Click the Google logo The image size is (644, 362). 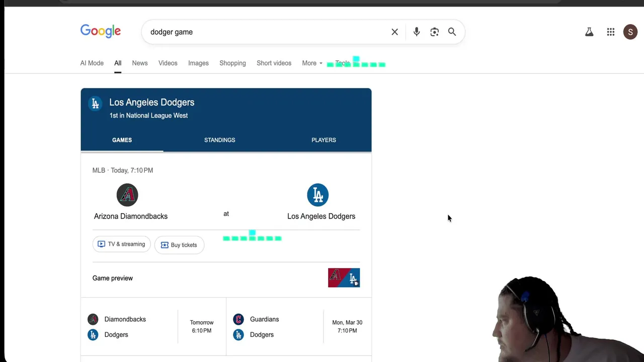pos(101,31)
